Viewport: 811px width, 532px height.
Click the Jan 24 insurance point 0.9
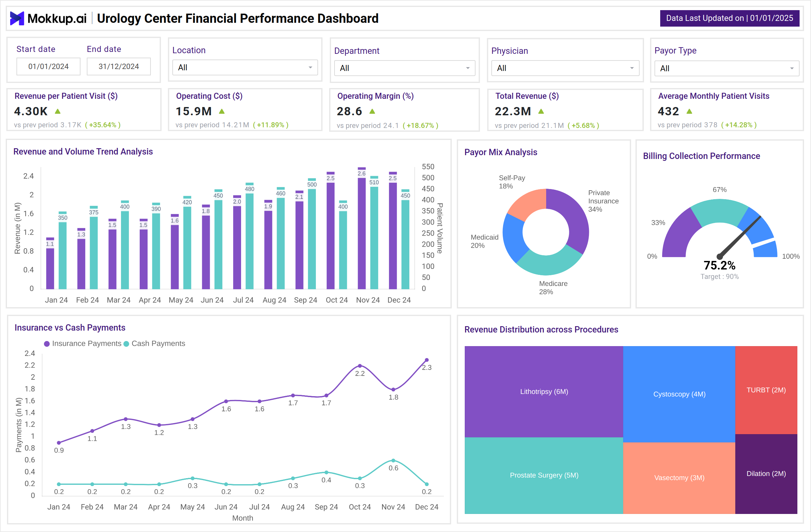pyautogui.click(x=59, y=443)
